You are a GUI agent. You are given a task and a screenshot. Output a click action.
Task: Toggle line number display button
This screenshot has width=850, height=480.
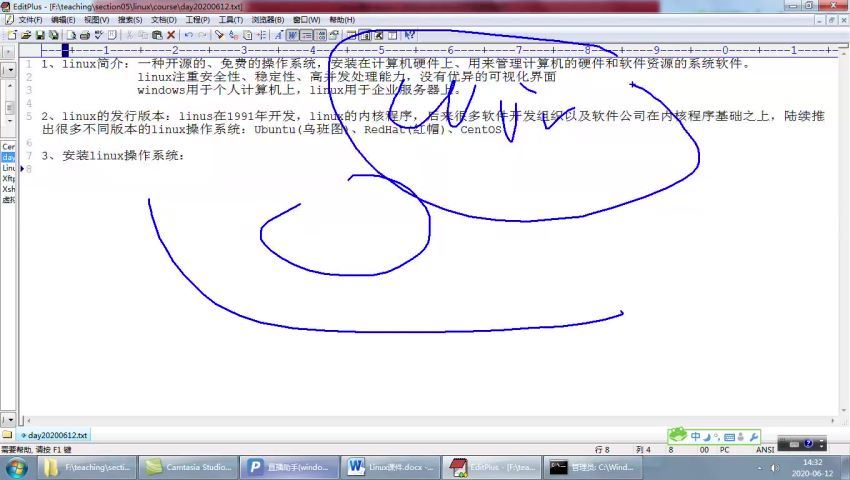point(320,35)
